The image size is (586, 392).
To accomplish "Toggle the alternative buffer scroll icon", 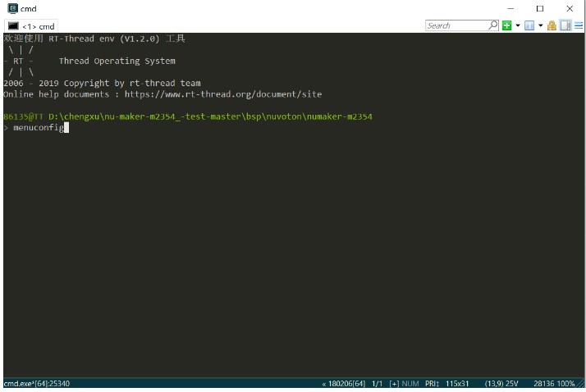I will point(565,25).
